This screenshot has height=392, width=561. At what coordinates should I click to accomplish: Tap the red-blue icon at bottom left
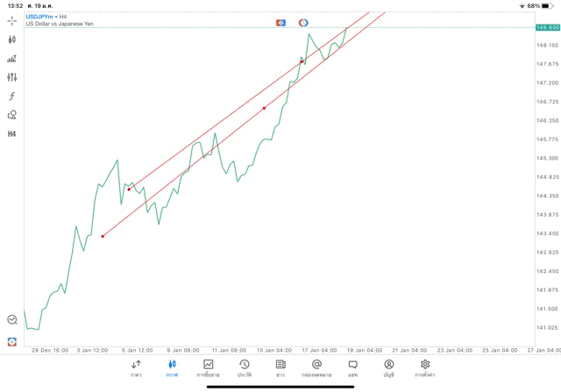[12, 341]
